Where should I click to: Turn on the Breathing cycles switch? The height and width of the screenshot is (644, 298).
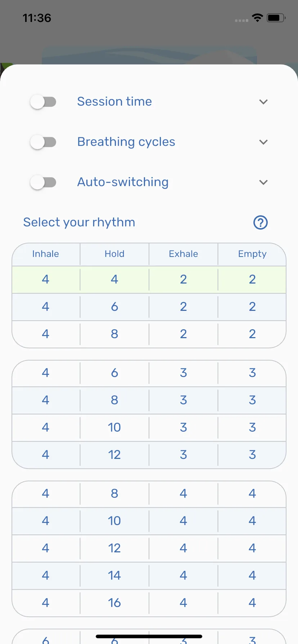pyautogui.click(x=43, y=142)
